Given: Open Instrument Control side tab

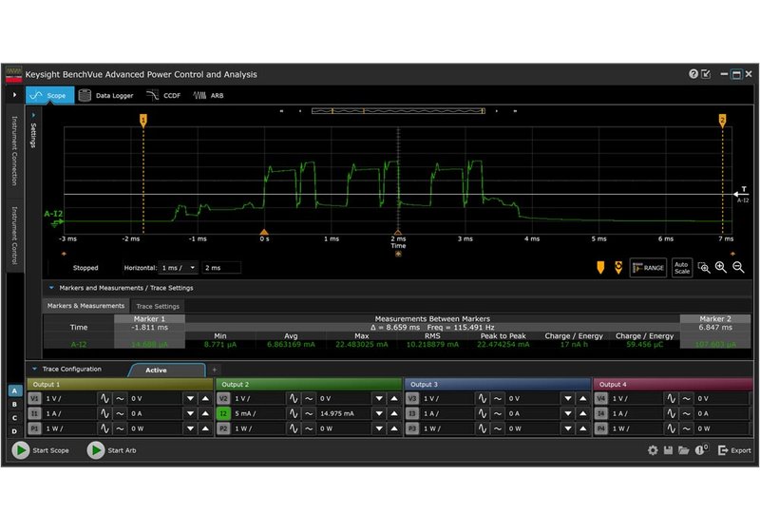Looking at the screenshot, I should click(x=14, y=236).
